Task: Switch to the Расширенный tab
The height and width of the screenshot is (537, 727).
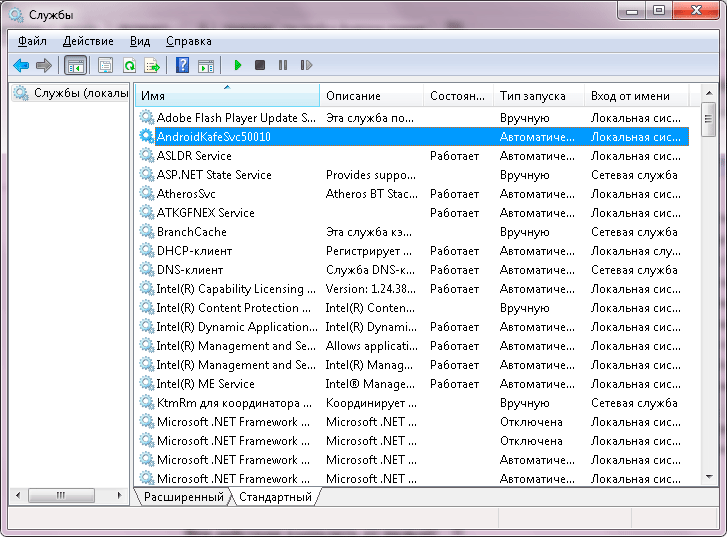Action: 183,497
